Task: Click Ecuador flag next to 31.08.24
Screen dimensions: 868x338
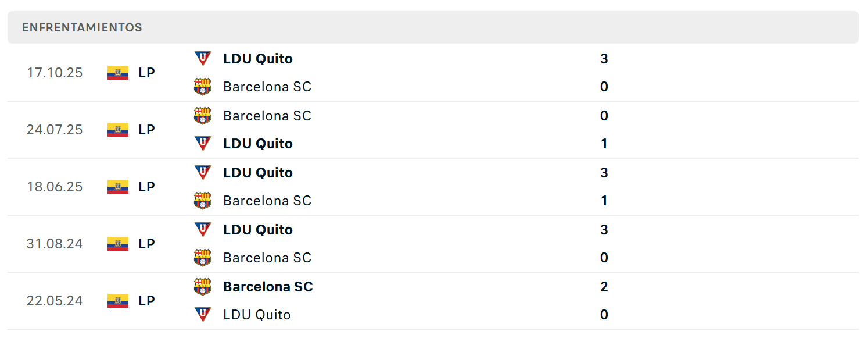Action: coord(118,244)
